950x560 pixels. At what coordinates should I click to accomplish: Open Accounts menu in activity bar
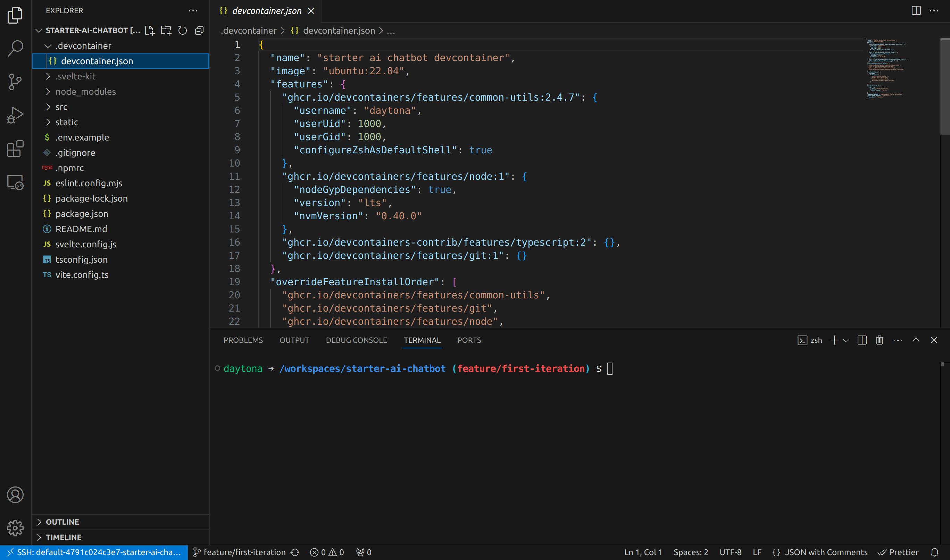click(x=15, y=495)
